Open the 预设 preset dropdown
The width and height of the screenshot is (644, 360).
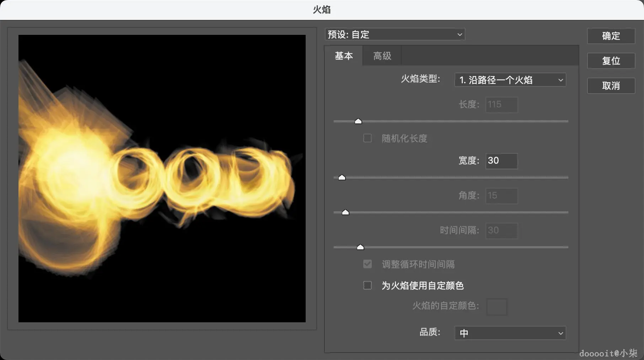[395, 34]
